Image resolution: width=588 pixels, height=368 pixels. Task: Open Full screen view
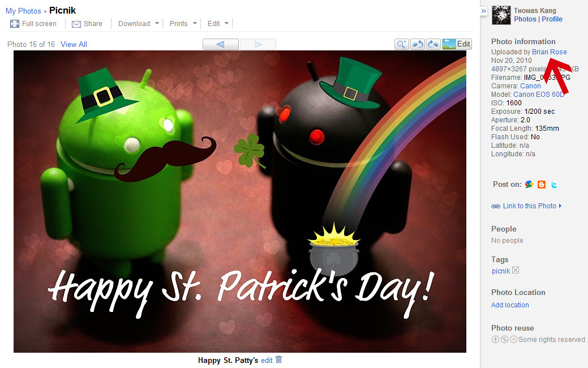pyautogui.click(x=33, y=24)
